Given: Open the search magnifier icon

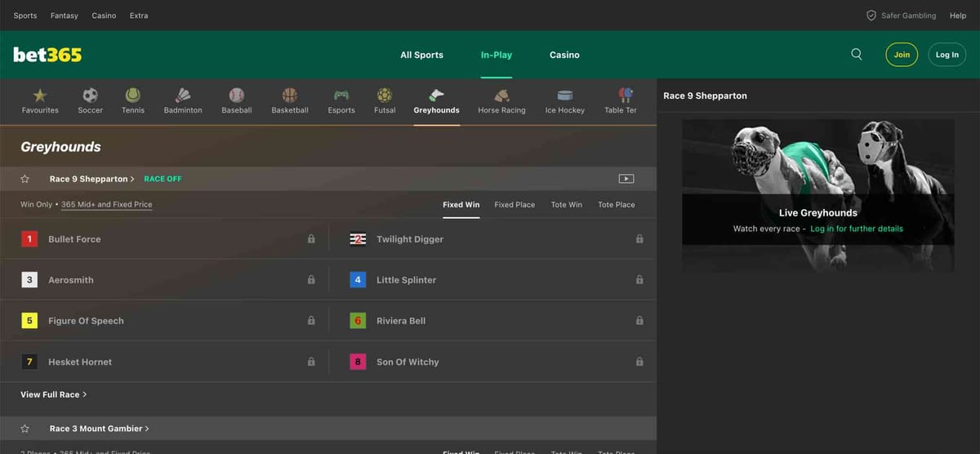Looking at the screenshot, I should [x=857, y=54].
